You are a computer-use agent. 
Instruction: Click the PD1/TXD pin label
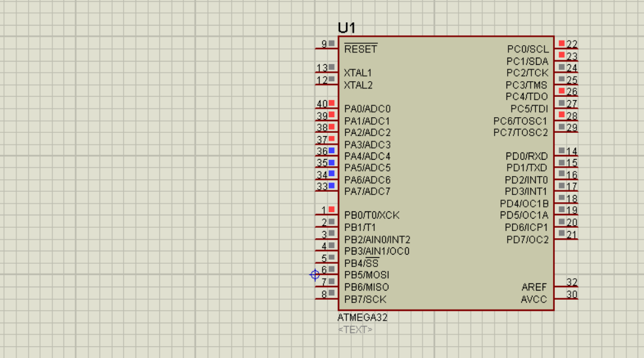click(x=527, y=168)
